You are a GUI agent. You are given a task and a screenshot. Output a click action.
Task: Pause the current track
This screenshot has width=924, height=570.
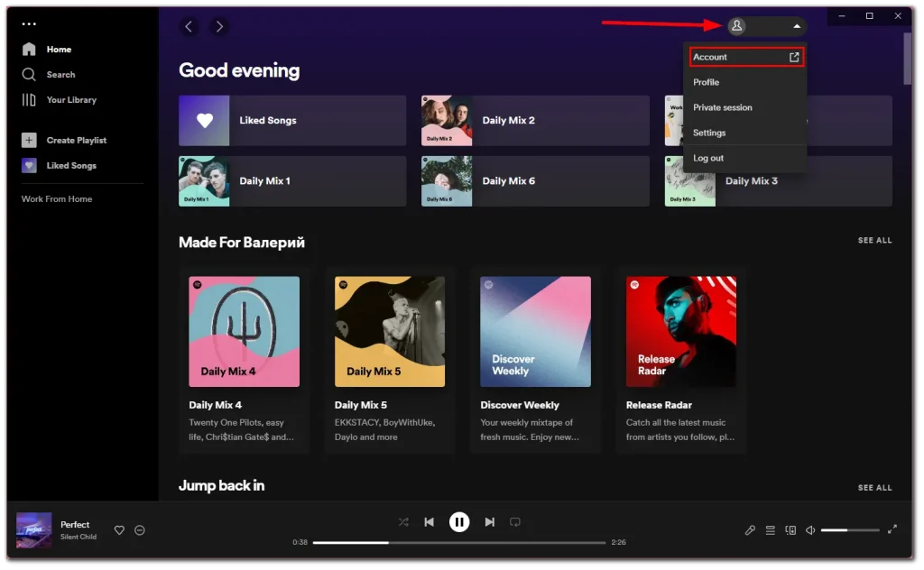click(459, 522)
